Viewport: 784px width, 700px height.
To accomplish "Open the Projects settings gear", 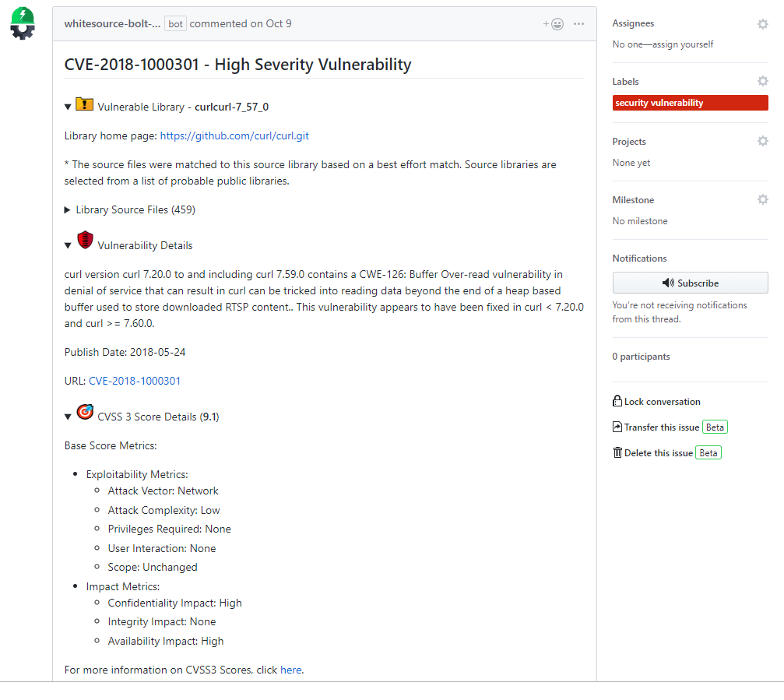I will click(x=762, y=141).
